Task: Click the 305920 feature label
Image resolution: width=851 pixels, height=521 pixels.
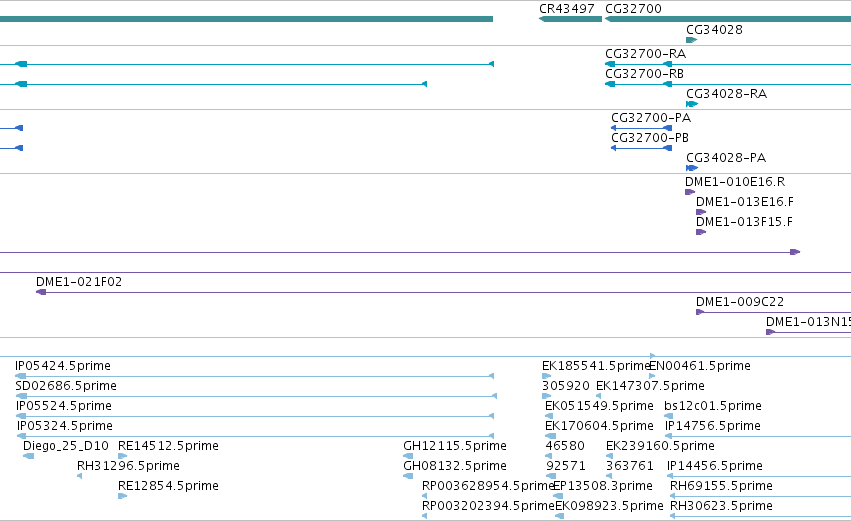Action: click(566, 386)
